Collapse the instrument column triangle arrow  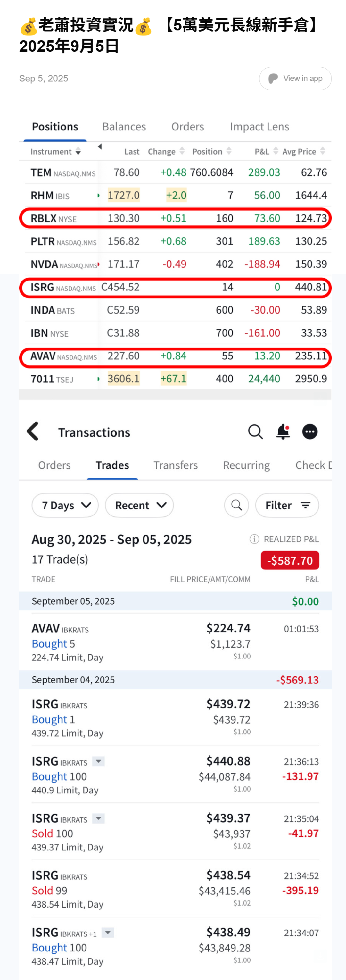[x=100, y=147]
